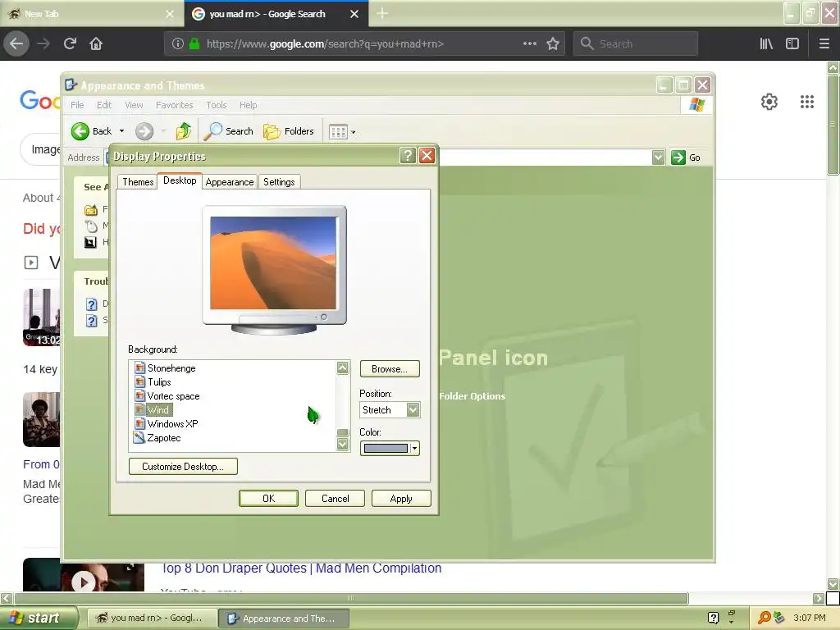Open Color dropdown arrow
The width and height of the screenshot is (840, 630).
pos(414,449)
